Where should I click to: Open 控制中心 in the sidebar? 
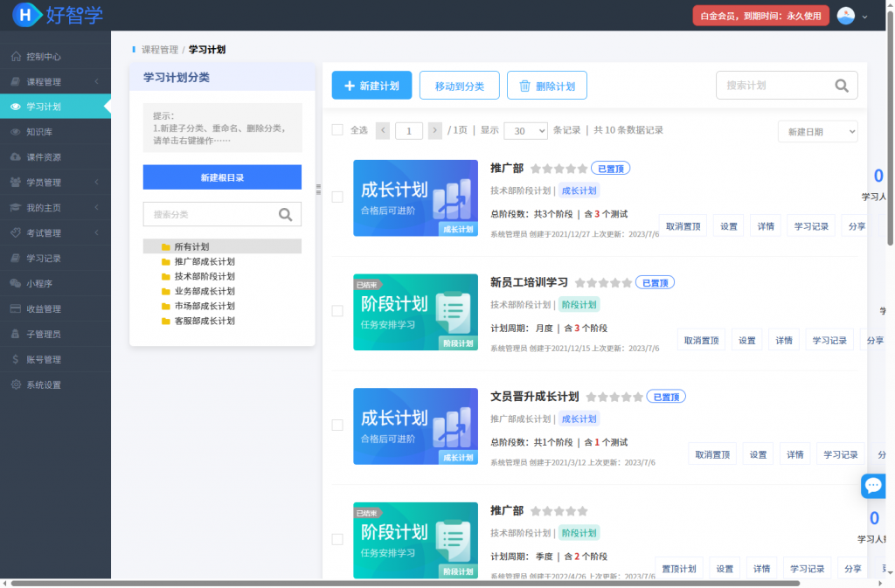[x=55, y=57]
